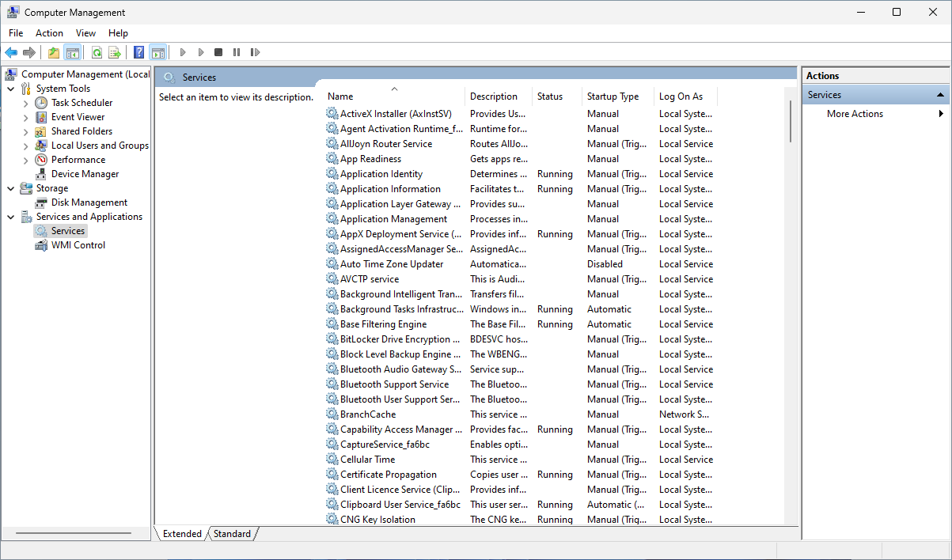The height and width of the screenshot is (560, 952).
Task: Click the Performance monitor icon
Action: (x=41, y=160)
